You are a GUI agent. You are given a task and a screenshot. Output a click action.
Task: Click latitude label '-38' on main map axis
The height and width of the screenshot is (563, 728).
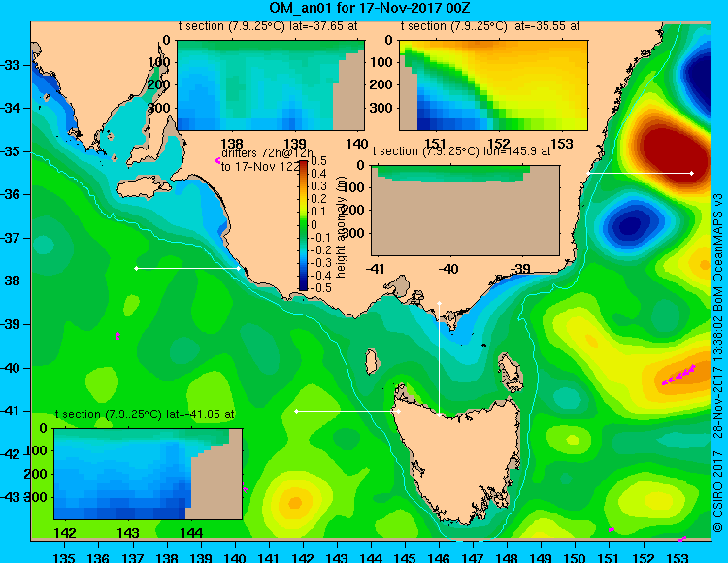coord(11,281)
